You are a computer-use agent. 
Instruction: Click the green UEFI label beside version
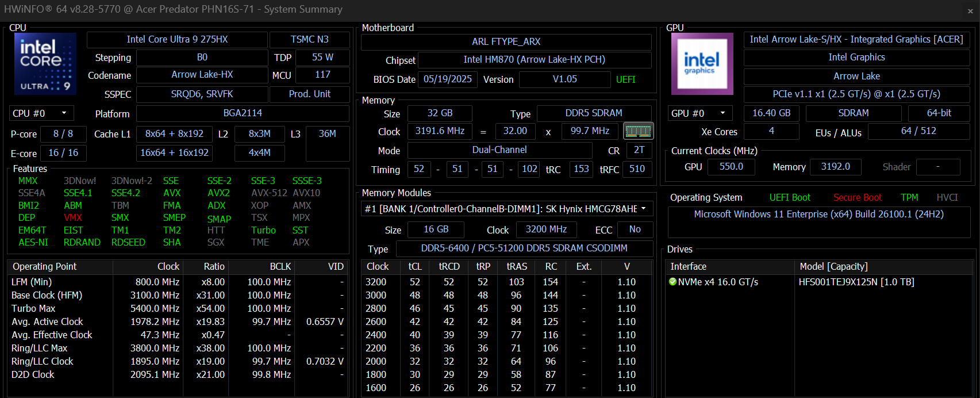[626, 80]
